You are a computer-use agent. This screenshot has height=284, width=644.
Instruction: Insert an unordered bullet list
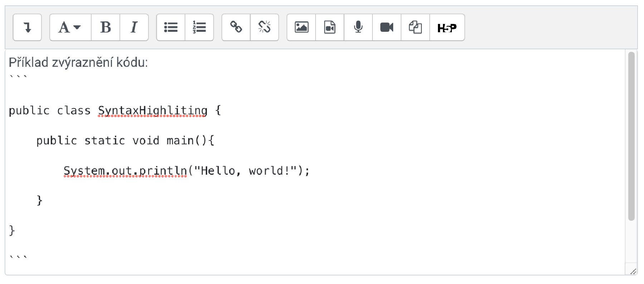171,28
